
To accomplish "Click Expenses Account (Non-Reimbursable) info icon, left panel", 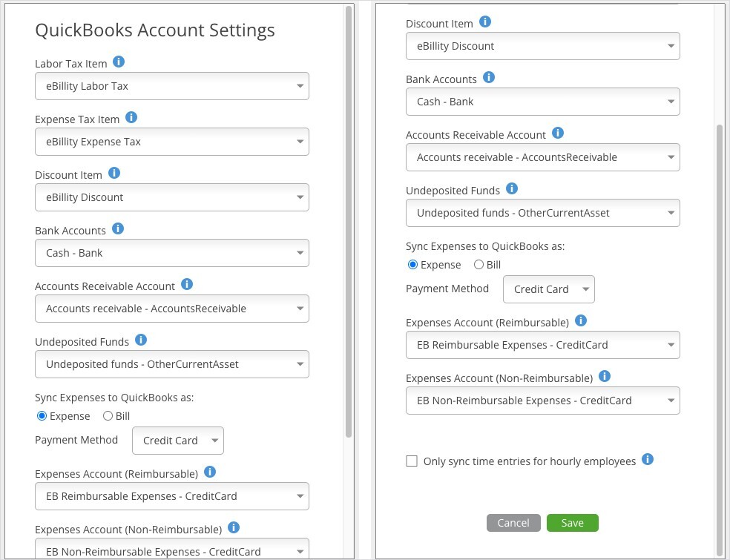I will click(234, 527).
